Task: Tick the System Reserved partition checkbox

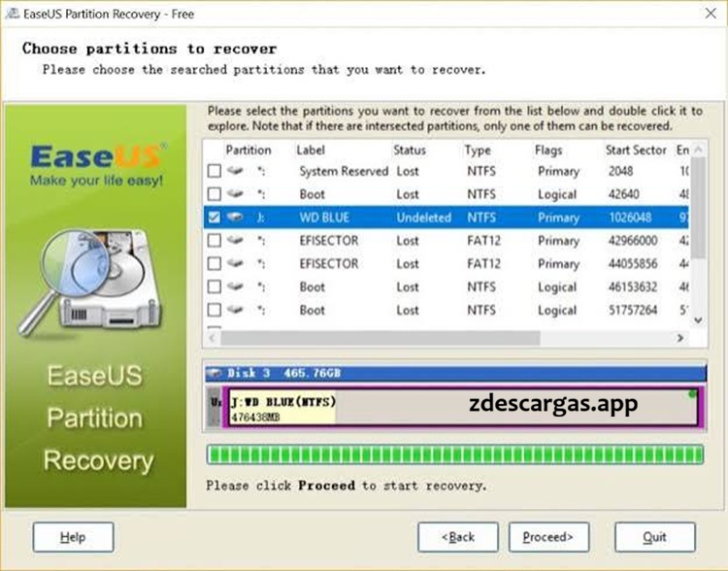Action: coord(215,171)
